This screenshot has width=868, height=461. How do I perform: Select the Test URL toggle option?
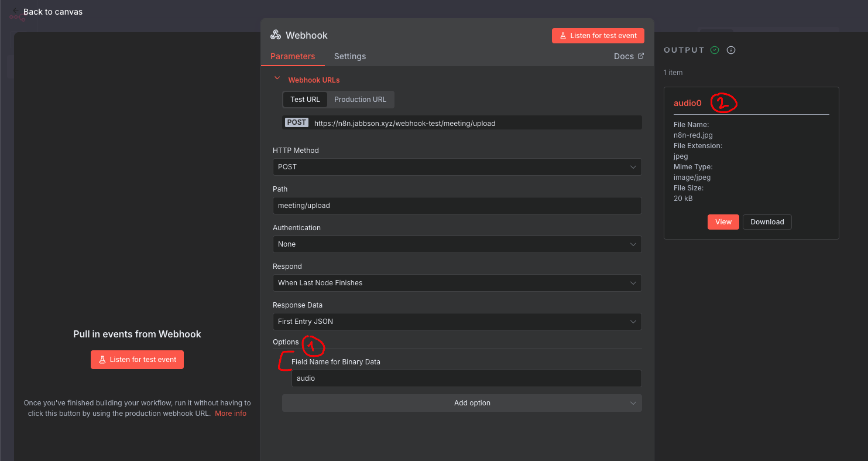tap(305, 100)
